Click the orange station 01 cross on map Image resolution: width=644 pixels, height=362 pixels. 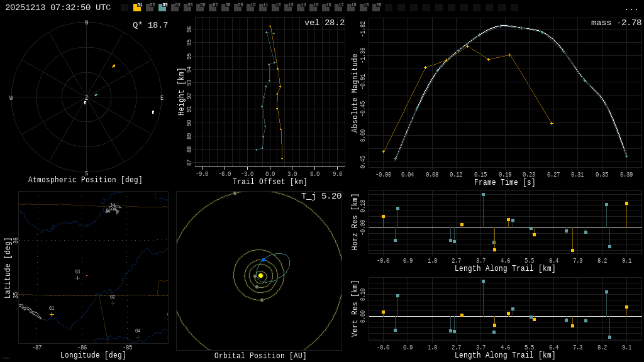pos(52,314)
